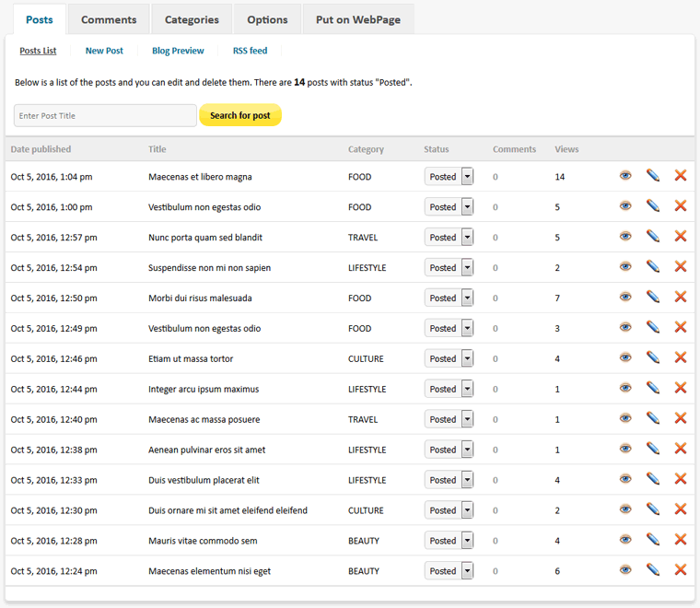Screen dimensions: 700x608
Task: View 'Maecenas ac massa posuere' via eye icon
Action: coord(625,418)
